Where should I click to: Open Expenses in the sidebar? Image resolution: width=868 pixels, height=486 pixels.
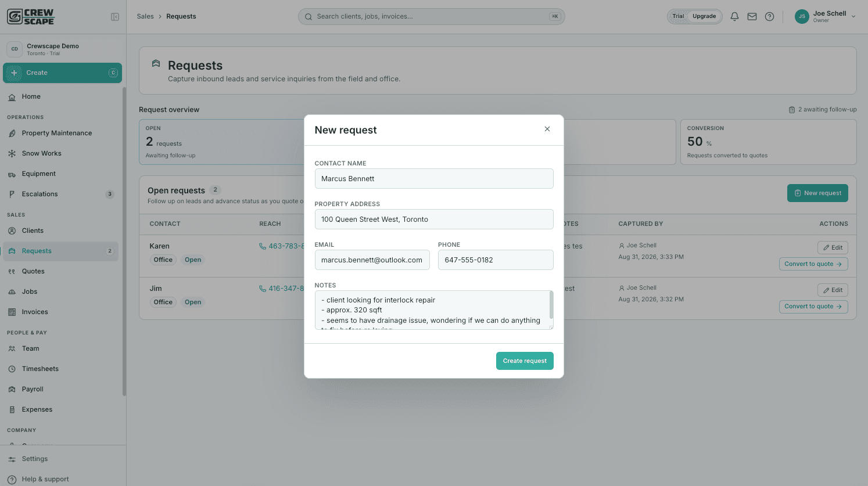pyautogui.click(x=62, y=410)
